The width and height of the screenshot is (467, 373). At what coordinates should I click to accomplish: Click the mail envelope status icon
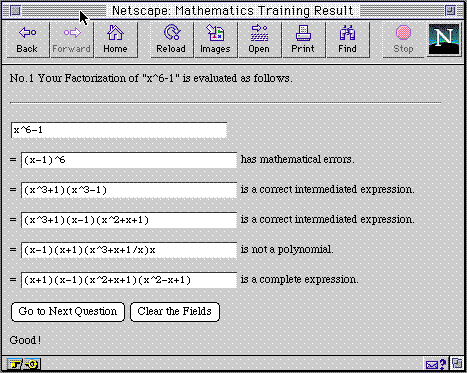pyautogui.click(x=436, y=364)
